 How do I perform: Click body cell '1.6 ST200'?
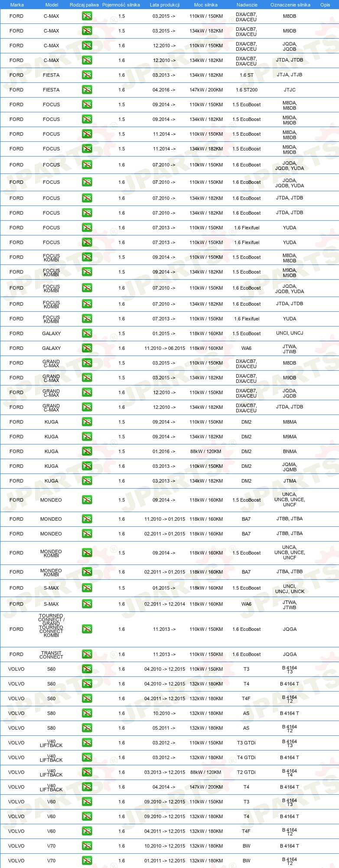tap(247, 90)
